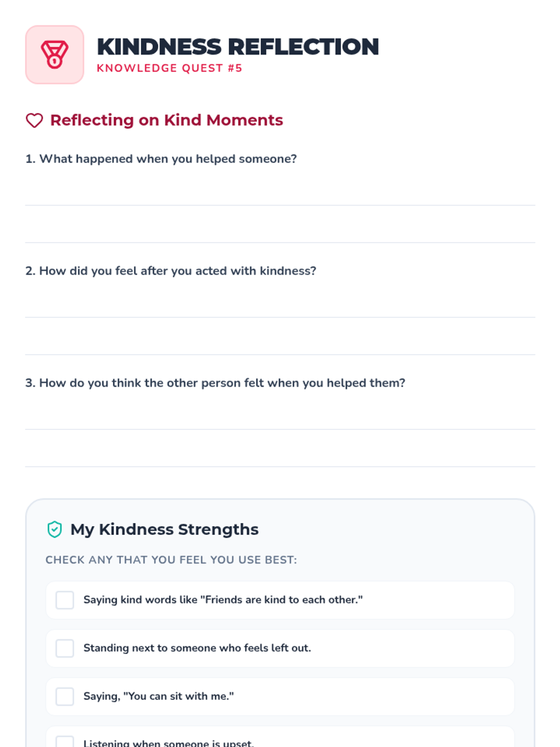Select the "Knowledge Quest #5" subtitle
The width and height of the screenshot is (560, 747).
point(169,68)
